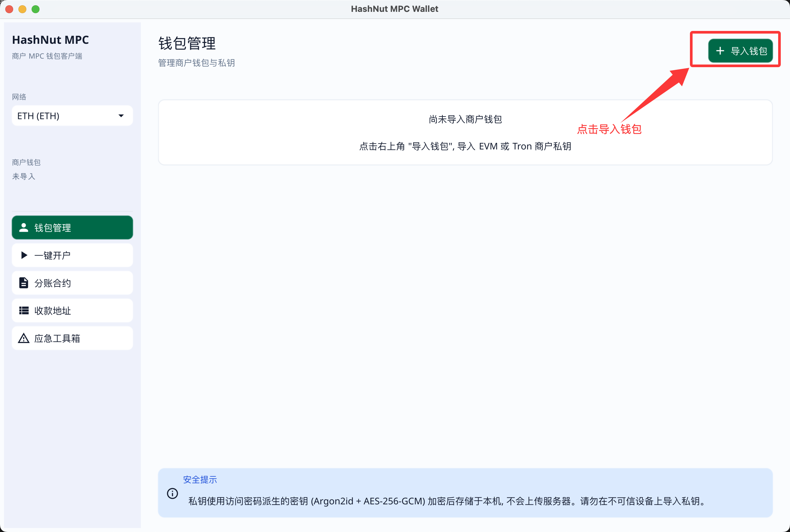Select the 钱包管理 sidebar item
Viewport: 790px width, 532px height.
[72, 227]
